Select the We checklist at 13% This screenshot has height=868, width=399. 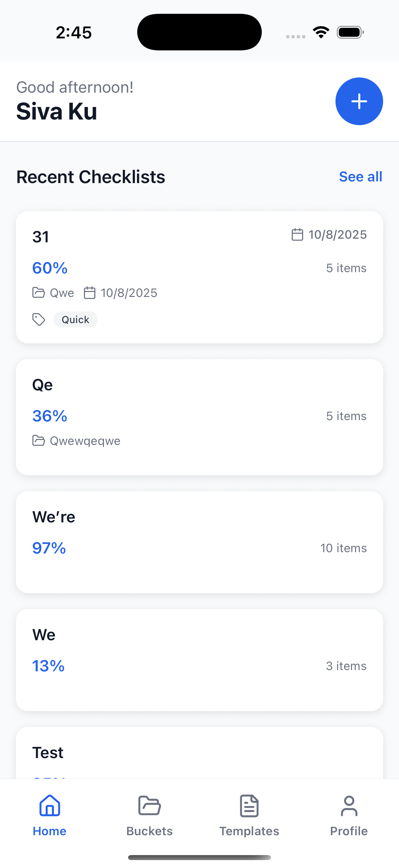click(199, 660)
